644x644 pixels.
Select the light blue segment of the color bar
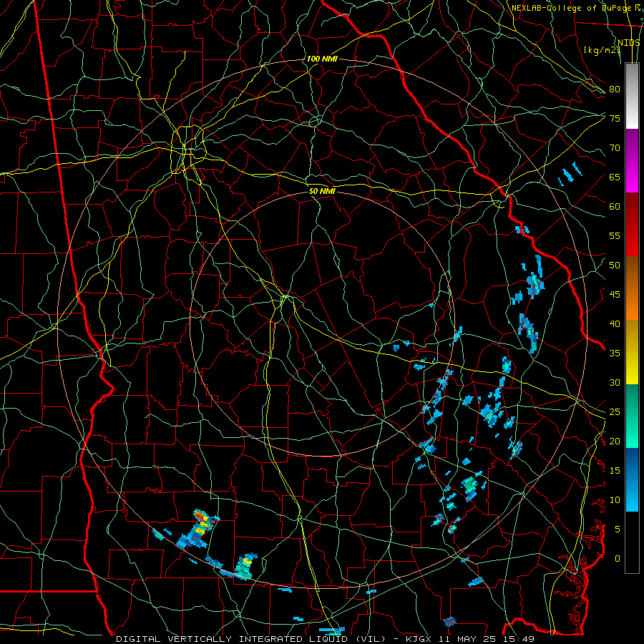[x=632, y=479]
